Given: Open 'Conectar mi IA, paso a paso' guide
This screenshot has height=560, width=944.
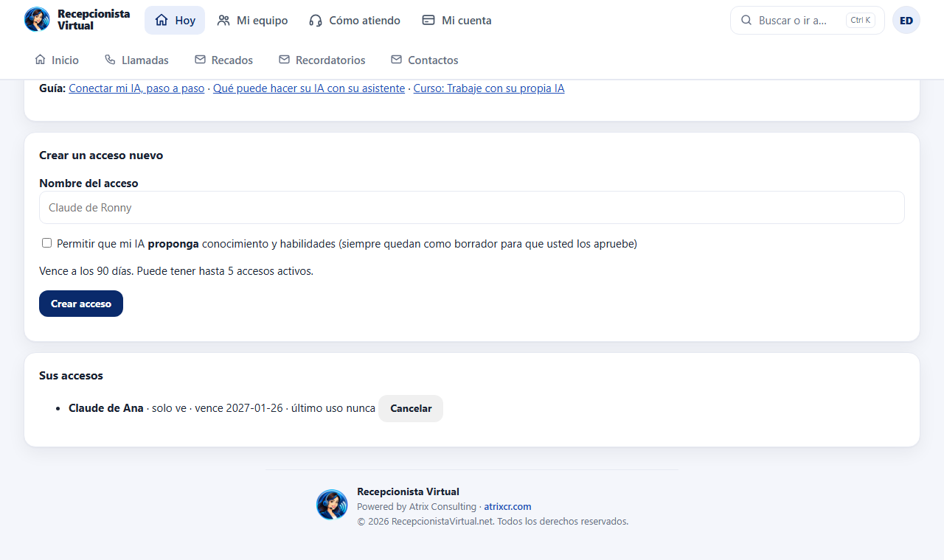Looking at the screenshot, I should click(136, 88).
